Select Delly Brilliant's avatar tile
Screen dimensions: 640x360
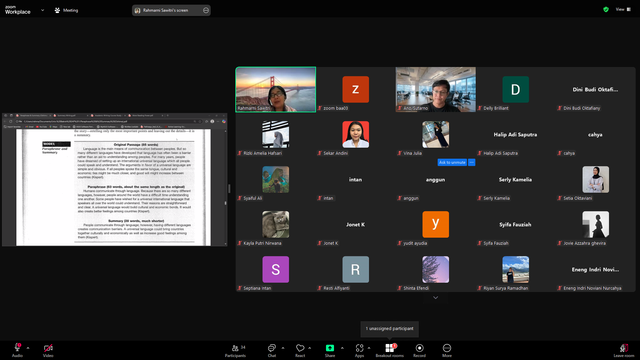[x=516, y=89]
